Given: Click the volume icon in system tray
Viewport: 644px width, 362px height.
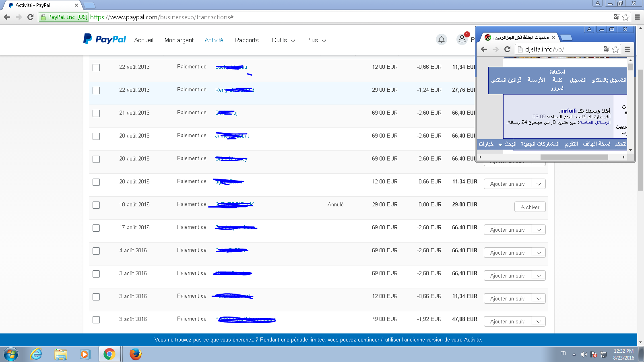Looking at the screenshot, I should pos(584,354).
